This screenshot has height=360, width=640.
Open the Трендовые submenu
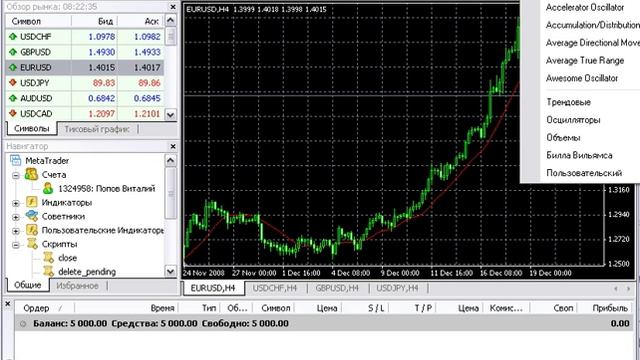[x=569, y=102]
